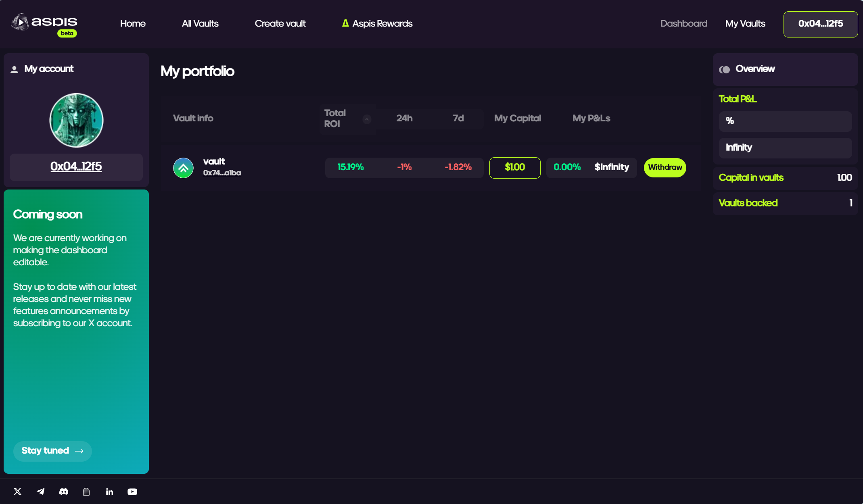Toggle the Overview switch
This screenshot has height=504, width=863.
click(724, 69)
